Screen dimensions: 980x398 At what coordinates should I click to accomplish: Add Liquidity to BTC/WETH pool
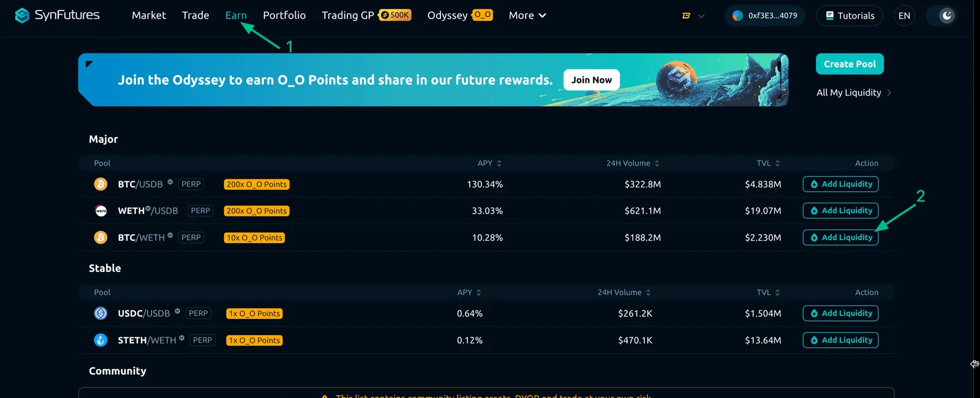click(840, 238)
